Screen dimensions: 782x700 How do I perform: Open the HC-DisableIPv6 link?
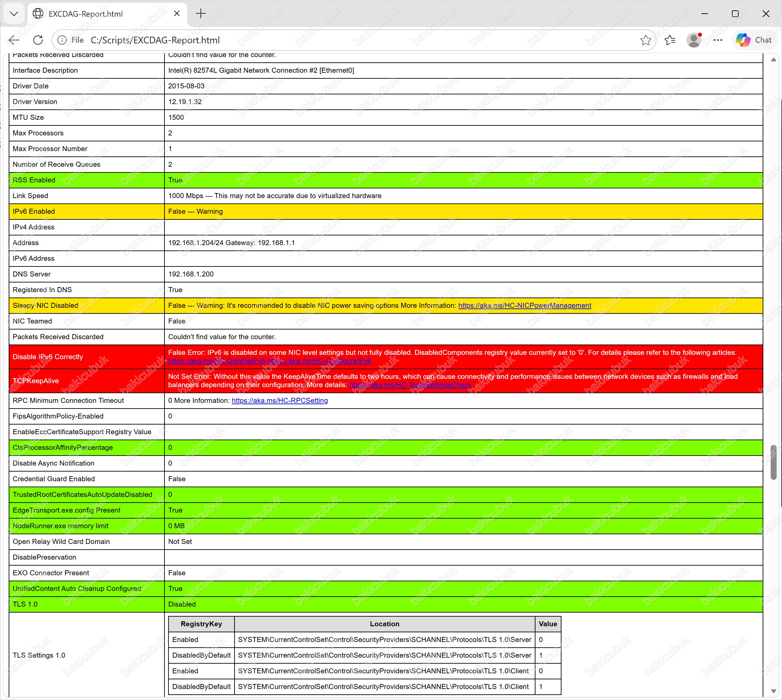[217, 361]
